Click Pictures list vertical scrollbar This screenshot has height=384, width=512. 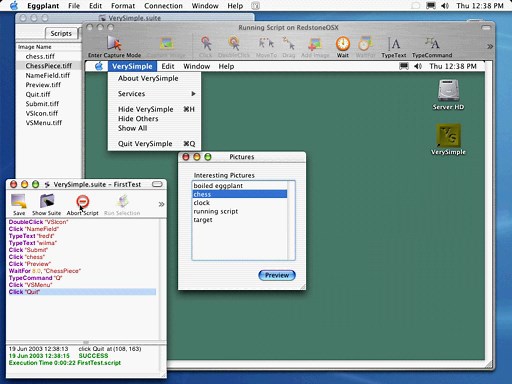pos(291,220)
